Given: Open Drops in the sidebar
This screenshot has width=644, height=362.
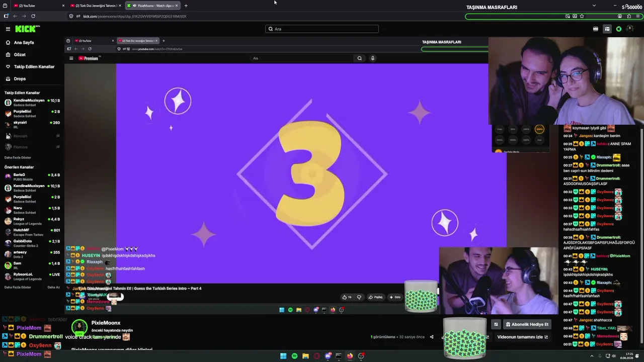Looking at the screenshot, I should point(15,78).
